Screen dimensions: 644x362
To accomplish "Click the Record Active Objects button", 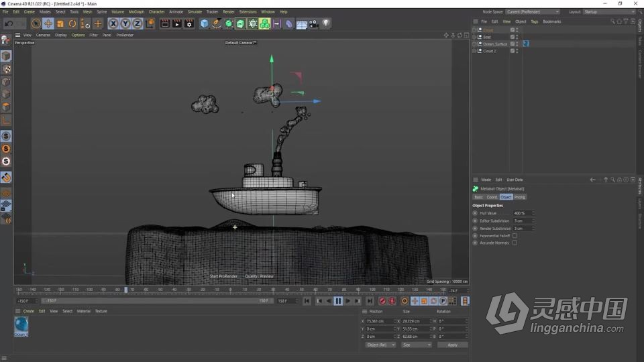I will (x=382, y=301).
